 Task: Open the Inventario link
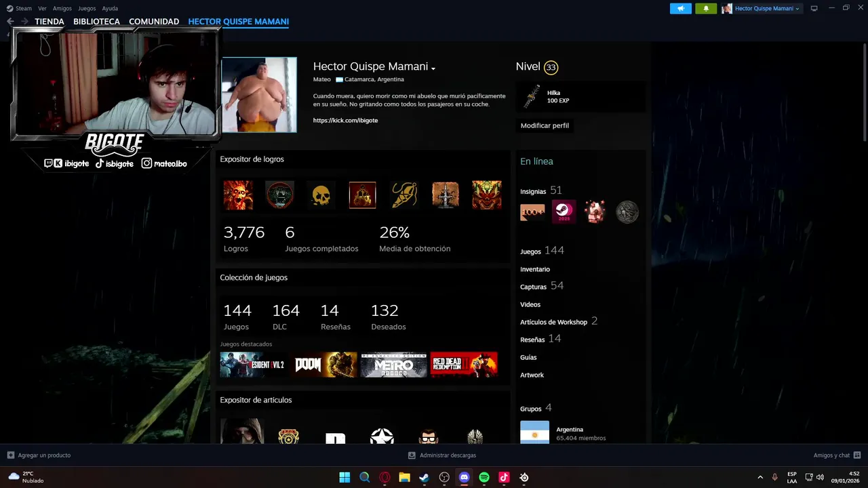pyautogui.click(x=535, y=269)
